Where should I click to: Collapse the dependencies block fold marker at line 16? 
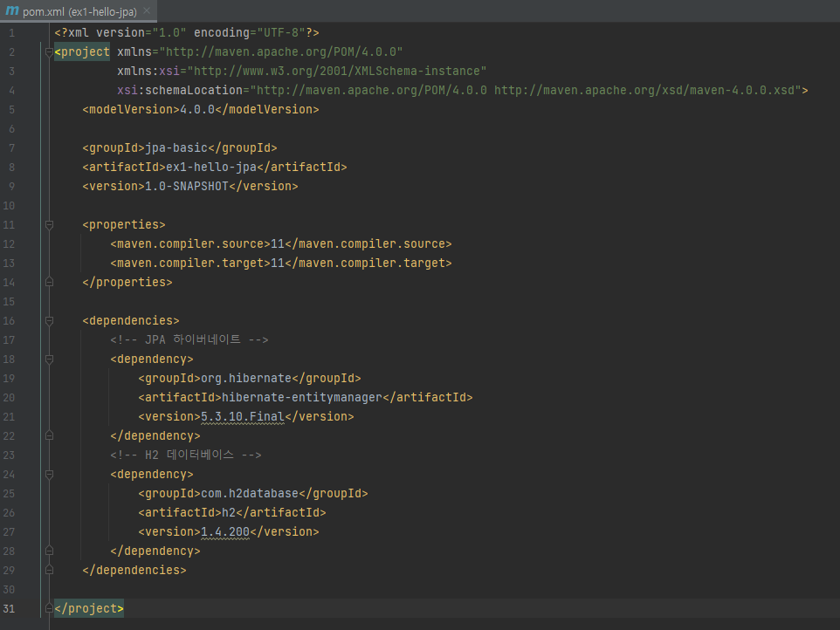click(49, 320)
